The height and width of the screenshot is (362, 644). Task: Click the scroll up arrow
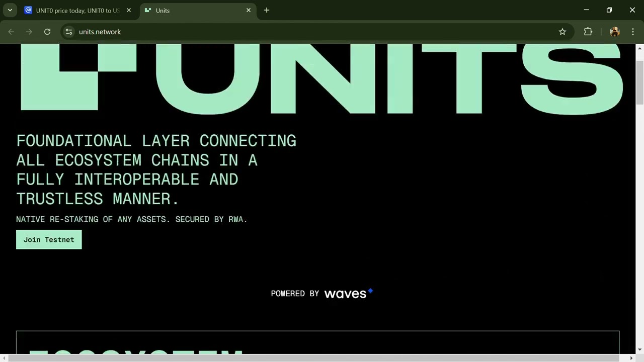tap(639, 48)
